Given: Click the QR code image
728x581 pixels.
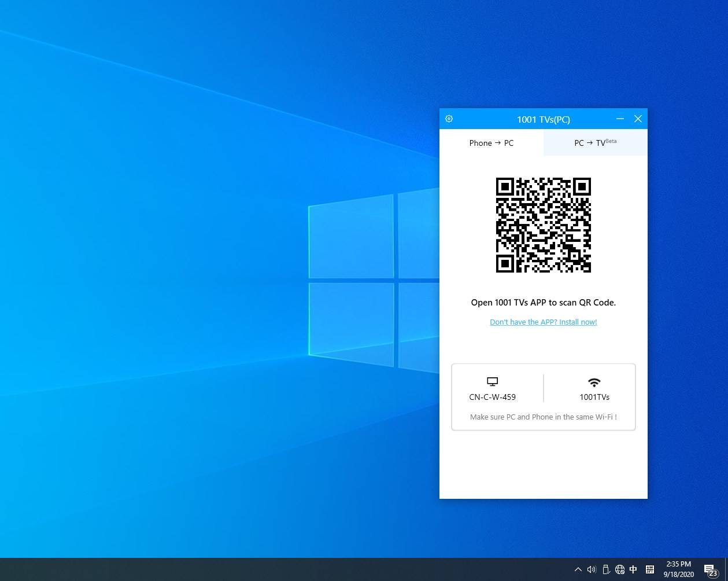Looking at the screenshot, I should point(544,225).
